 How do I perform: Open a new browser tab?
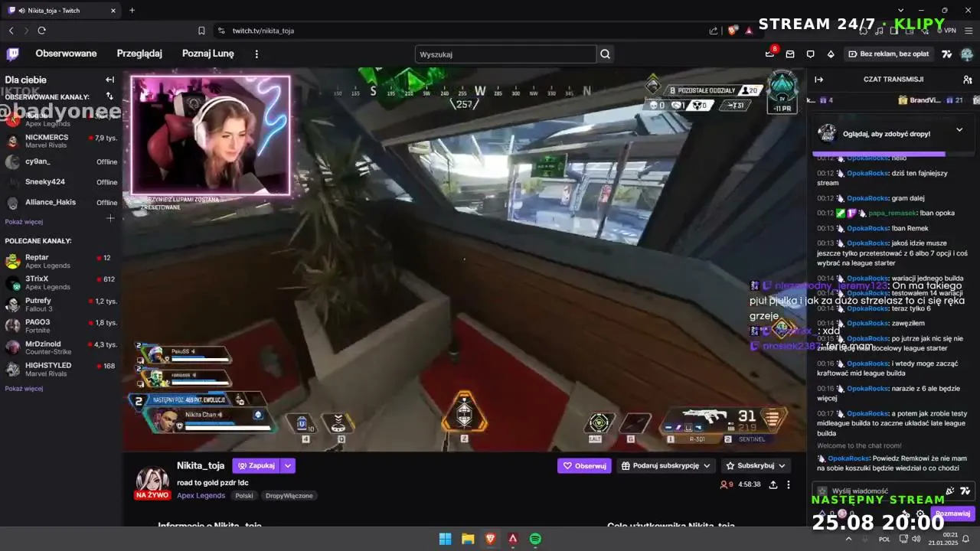point(132,10)
